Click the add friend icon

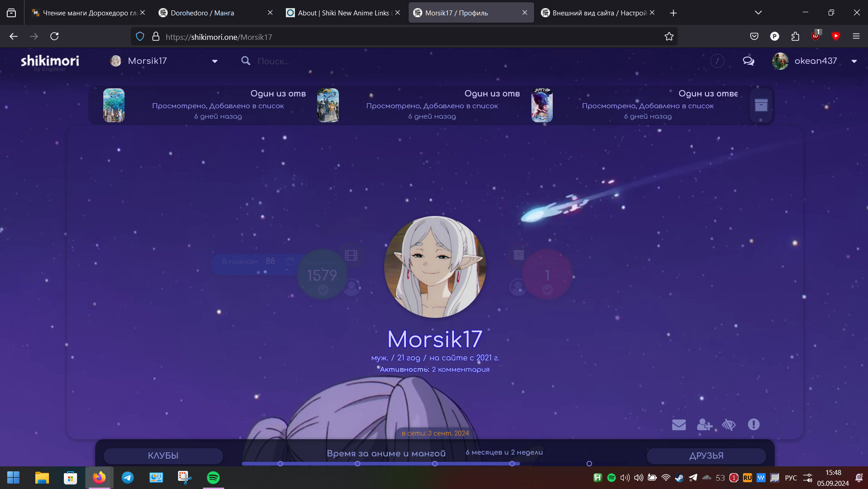click(704, 425)
